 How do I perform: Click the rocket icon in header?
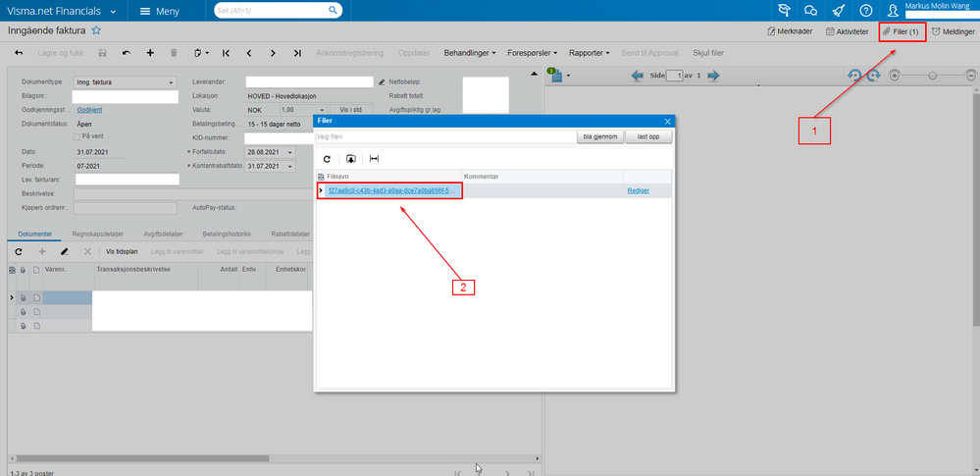pyautogui.click(x=839, y=11)
